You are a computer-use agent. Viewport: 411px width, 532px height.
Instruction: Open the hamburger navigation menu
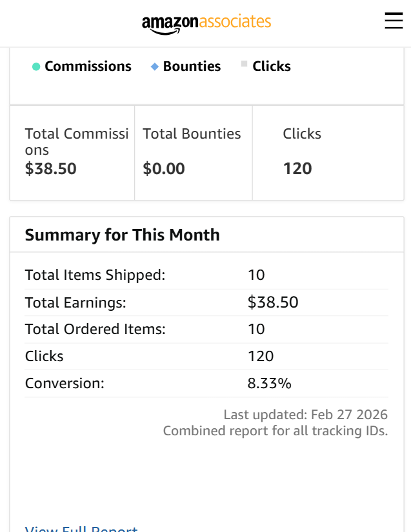(394, 21)
